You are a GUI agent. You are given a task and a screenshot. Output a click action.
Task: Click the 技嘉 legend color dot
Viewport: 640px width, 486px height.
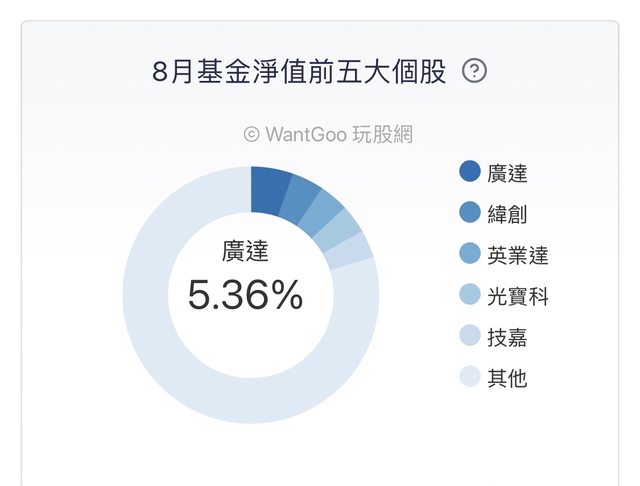pos(470,337)
